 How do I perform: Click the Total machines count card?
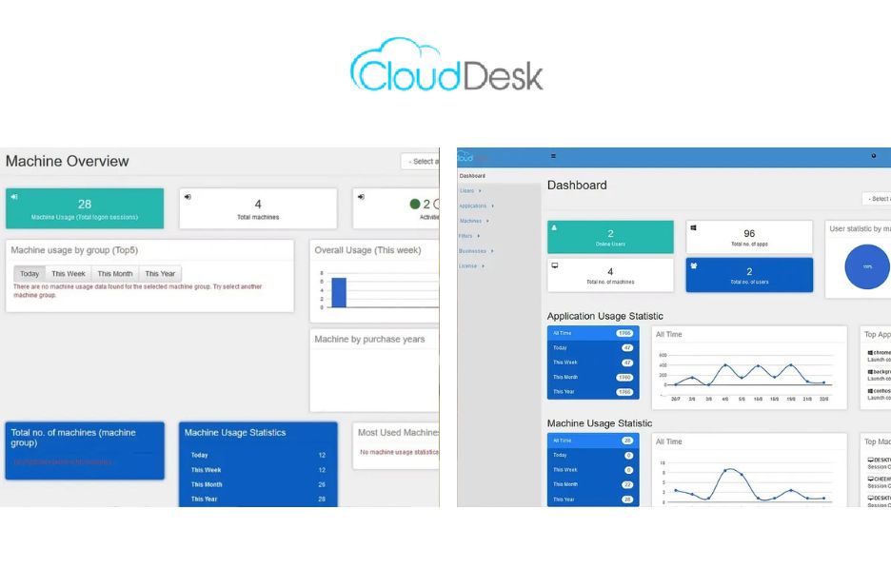click(257, 207)
